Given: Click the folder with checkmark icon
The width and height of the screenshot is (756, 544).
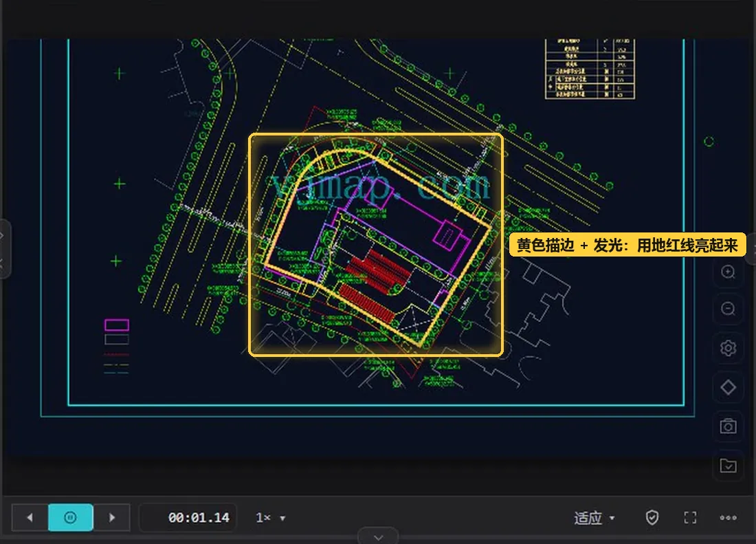Looking at the screenshot, I should [x=728, y=466].
